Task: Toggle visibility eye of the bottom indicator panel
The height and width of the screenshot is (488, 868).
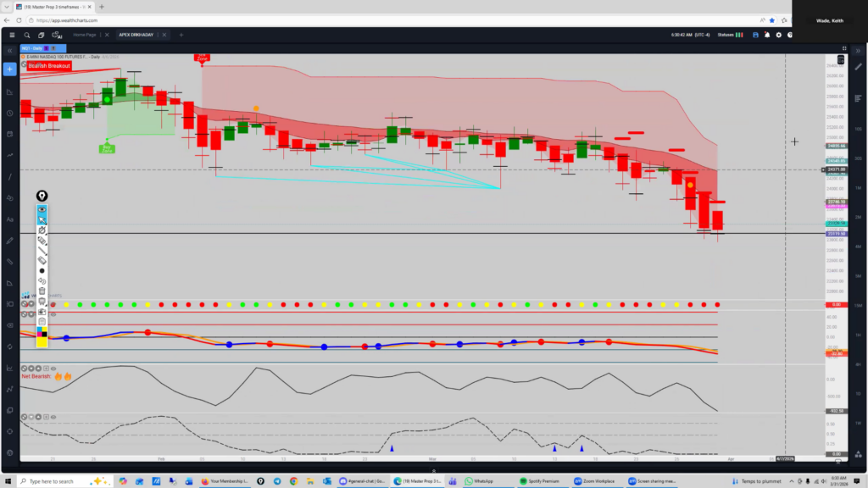Action: tap(53, 416)
